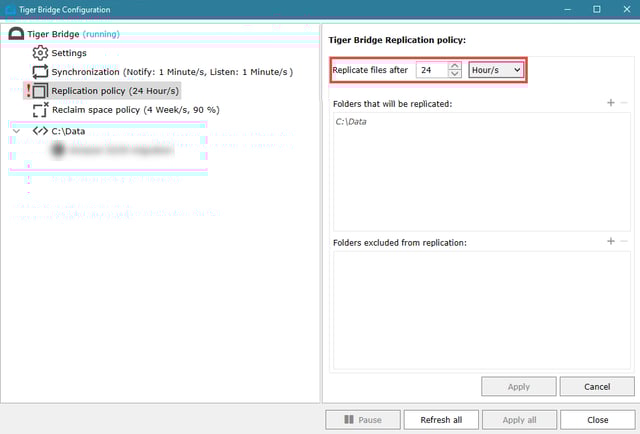640x434 pixels.
Task: Click the Apply all button
Action: (x=519, y=420)
